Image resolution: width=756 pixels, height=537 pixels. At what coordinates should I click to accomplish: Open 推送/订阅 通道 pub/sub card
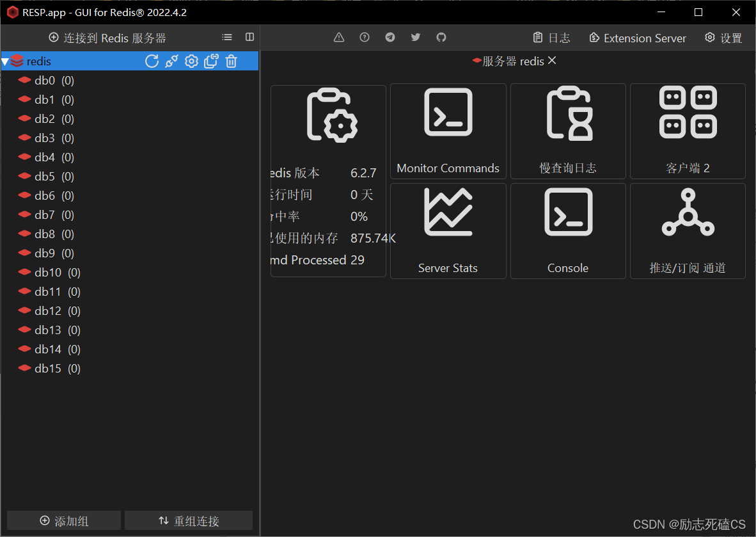[x=688, y=231]
